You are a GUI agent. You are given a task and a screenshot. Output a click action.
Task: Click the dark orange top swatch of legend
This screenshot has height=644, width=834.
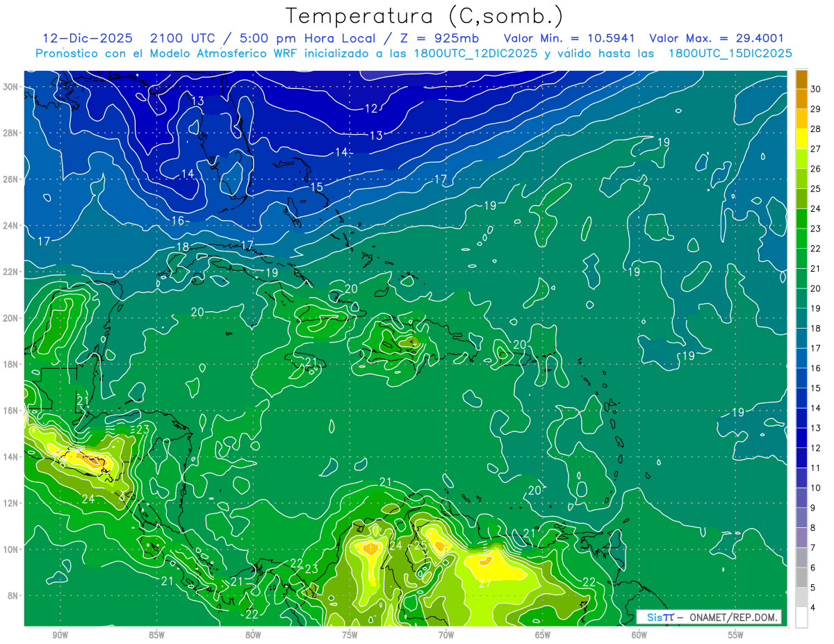coord(801,79)
